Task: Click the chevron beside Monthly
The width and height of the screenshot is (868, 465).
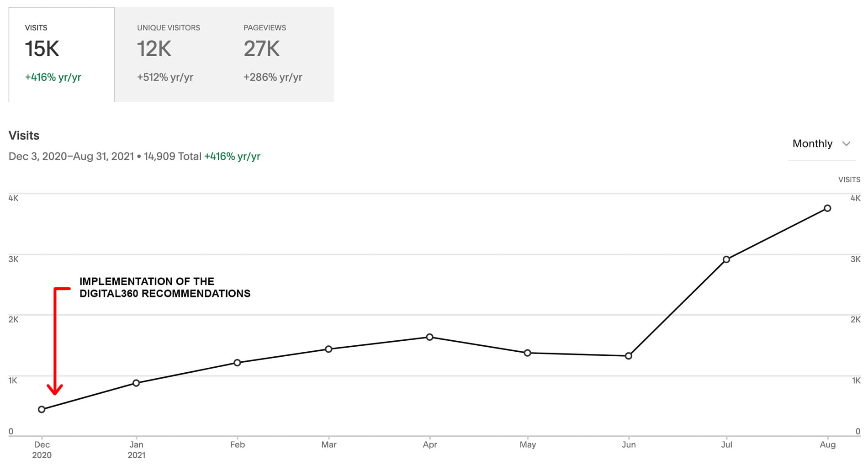Action: (x=846, y=144)
